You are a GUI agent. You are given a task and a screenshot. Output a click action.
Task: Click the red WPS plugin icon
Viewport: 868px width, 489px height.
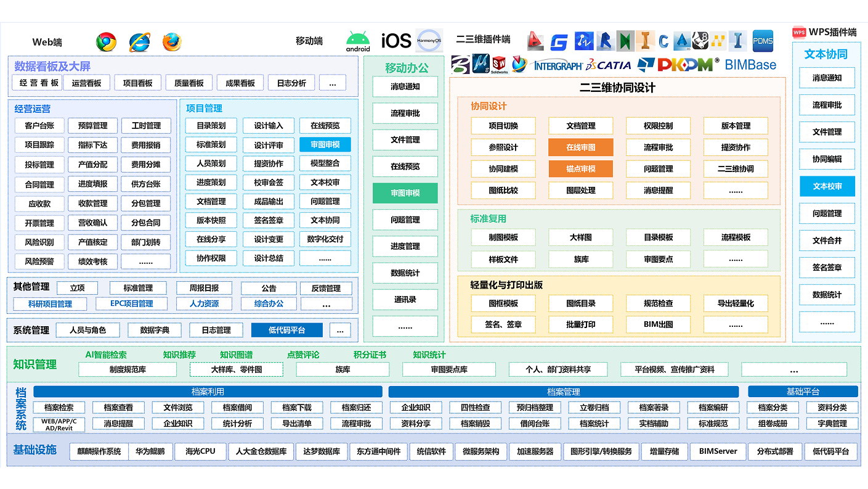tap(799, 32)
